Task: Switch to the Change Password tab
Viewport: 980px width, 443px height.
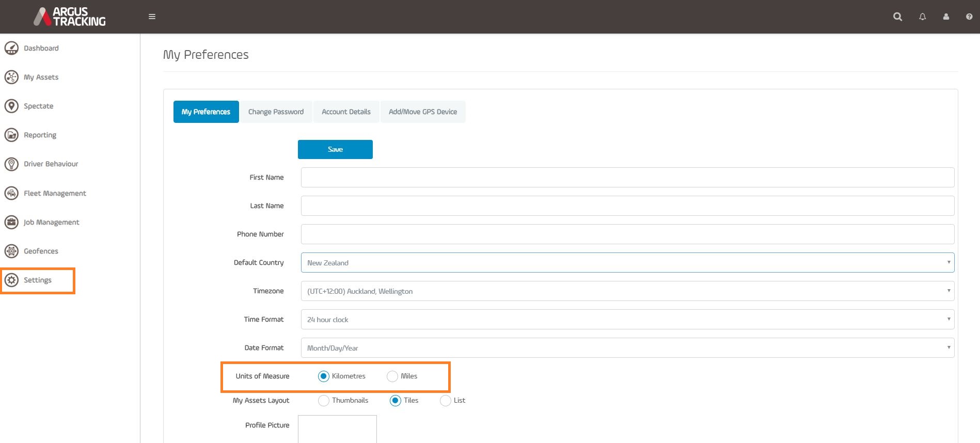Action: tap(276, 112)
